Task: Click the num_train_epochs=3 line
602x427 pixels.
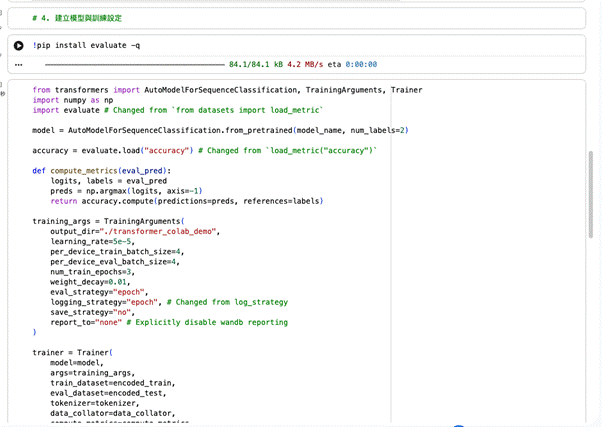Action: (100, 272)
